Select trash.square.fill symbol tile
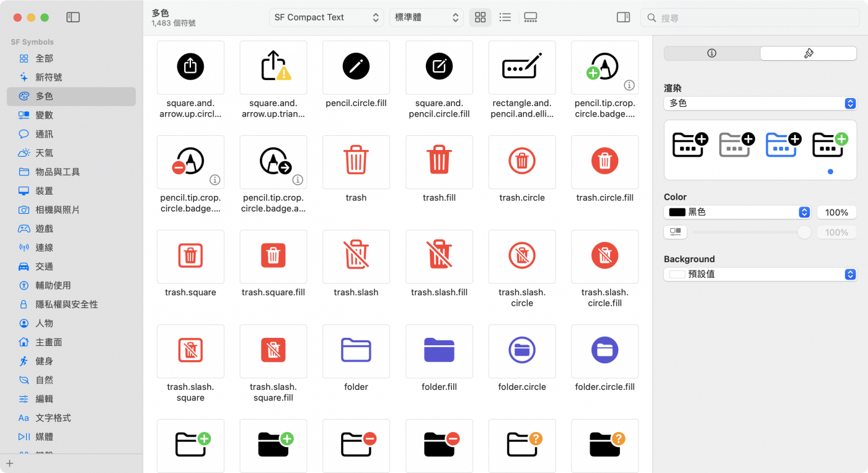The width and height of the screenshot is (868, 473). coord(273,257)
